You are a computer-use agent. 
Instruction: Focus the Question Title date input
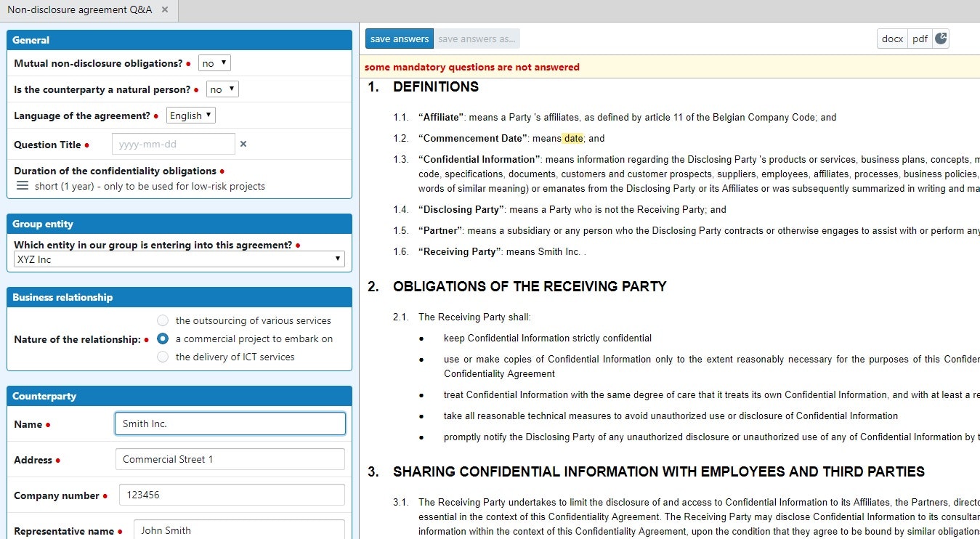pos(174,144)
